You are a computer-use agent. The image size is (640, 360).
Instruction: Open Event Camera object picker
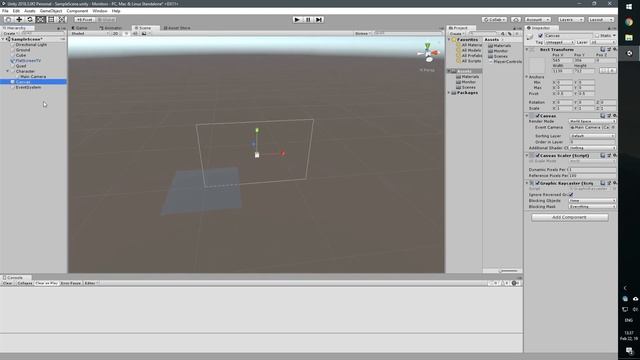[613, 127]
